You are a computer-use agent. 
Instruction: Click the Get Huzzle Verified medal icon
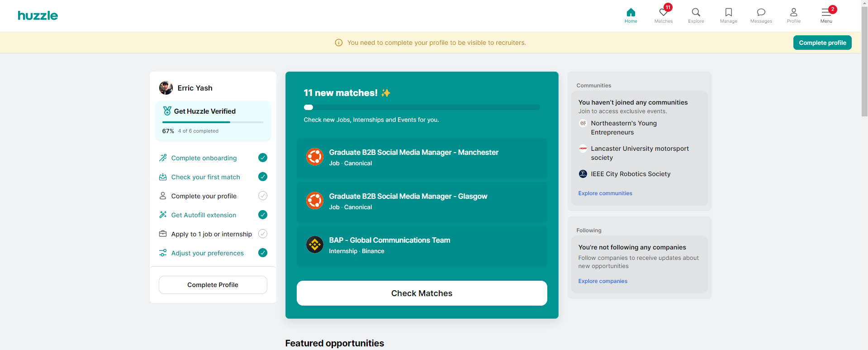tap(167, 111)
